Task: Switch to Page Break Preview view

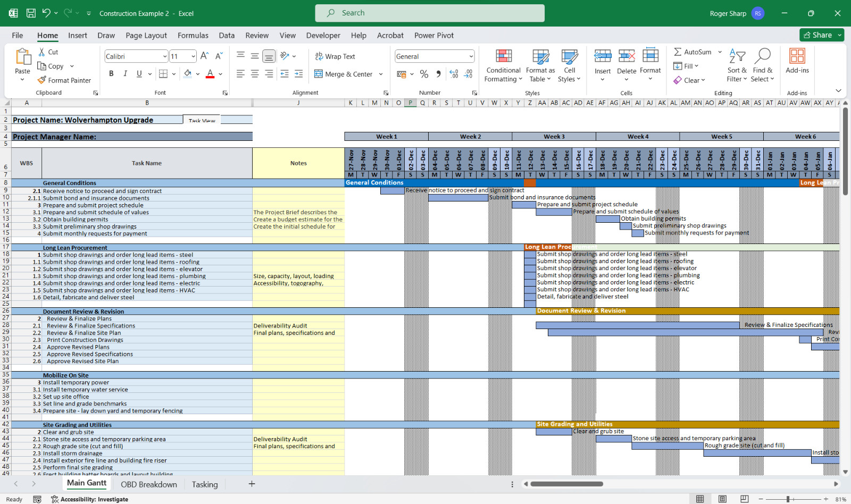Action: pos(745,499)
